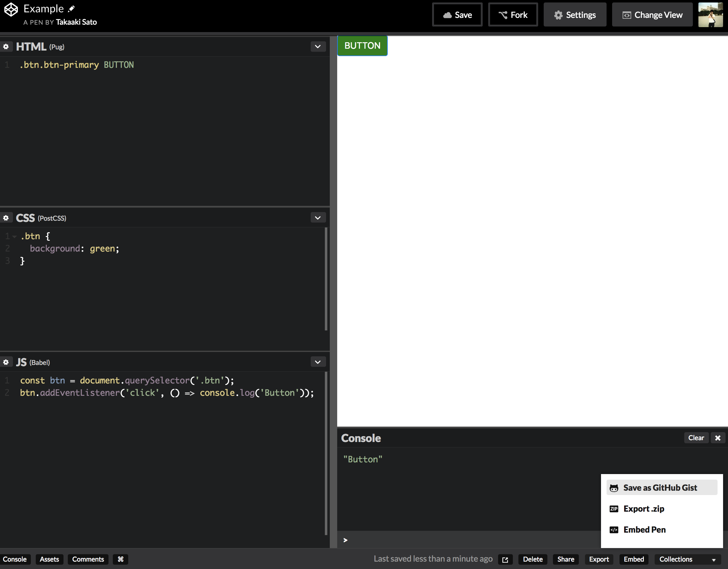Toggle the Console button in footer

coord(15,559)
